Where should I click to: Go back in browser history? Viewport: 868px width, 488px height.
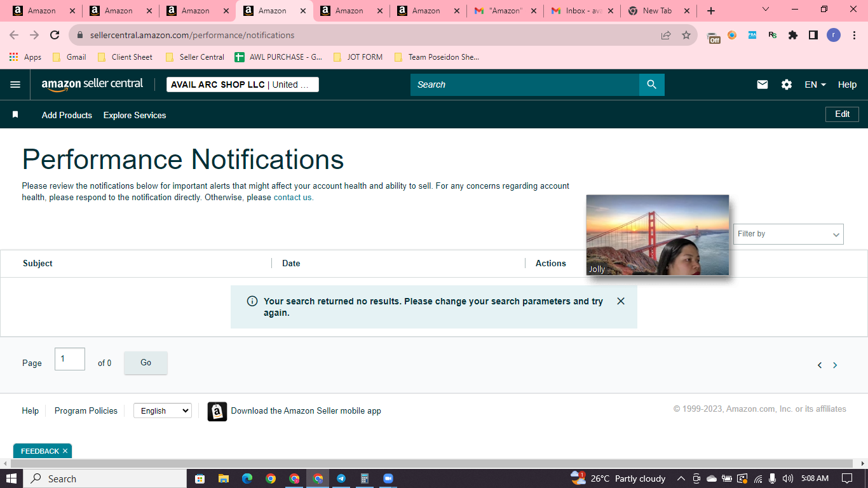14,35
